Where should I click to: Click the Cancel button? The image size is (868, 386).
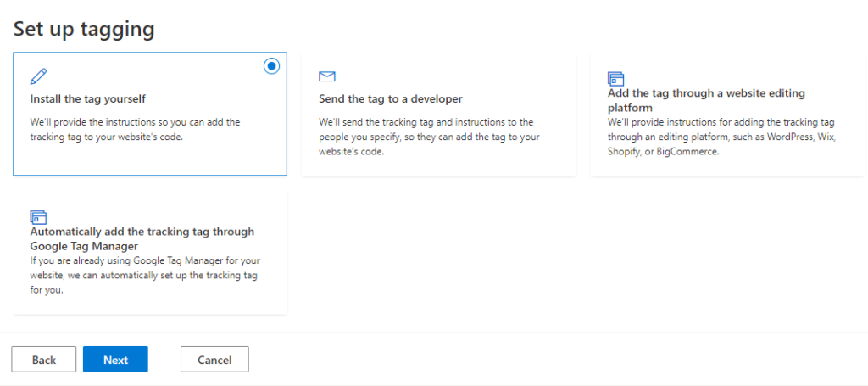[x=214, y=360]
